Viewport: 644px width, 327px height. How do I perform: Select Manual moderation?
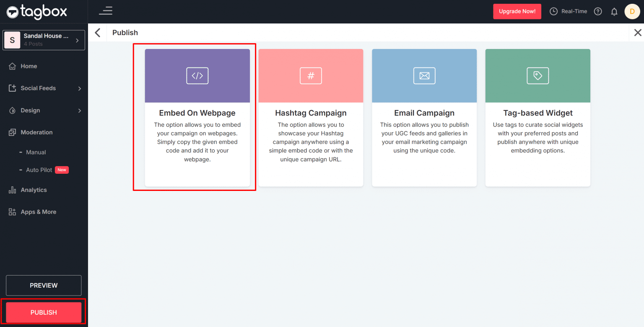(x=36, y=152)
